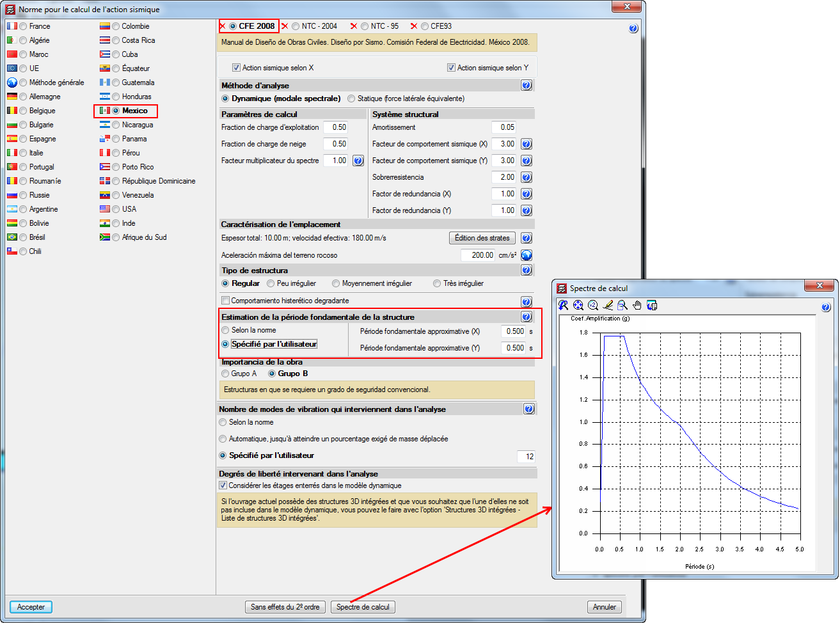Screen dimensions: 840x623
Task: Open help for Tipo de estructura section
Action: (x=527, y=270)
